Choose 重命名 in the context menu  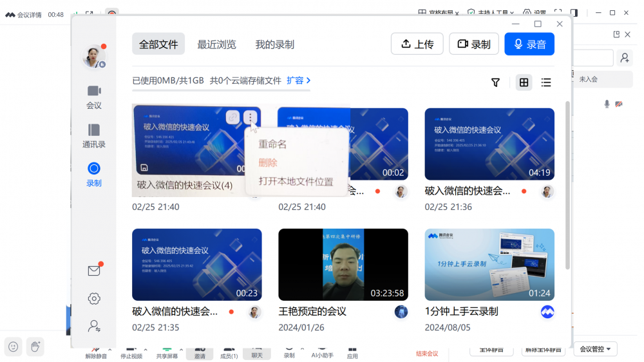click(x=272, y=144)
